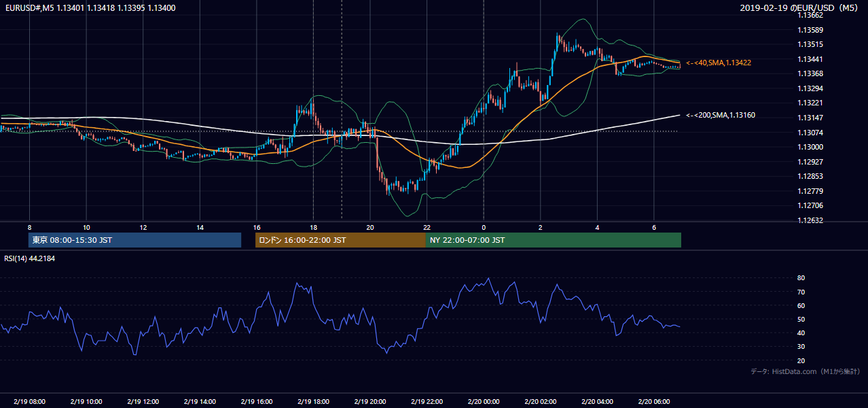This screenshot has width=868, height=408.
Task: Click price axis value 1.12853
Action: (810, 177)
